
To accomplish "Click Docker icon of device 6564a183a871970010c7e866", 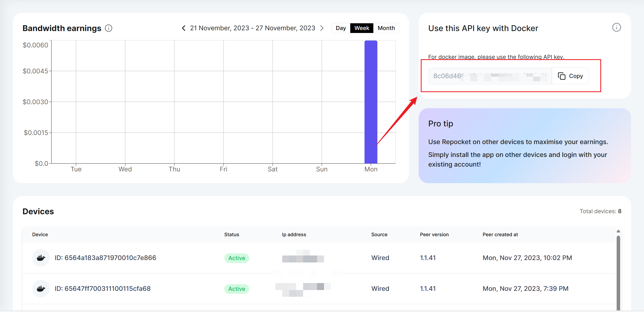I will coord(41,258).
